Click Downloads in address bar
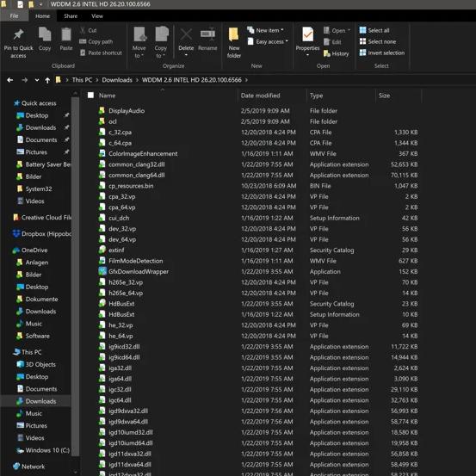 click(x=117, y=80)
